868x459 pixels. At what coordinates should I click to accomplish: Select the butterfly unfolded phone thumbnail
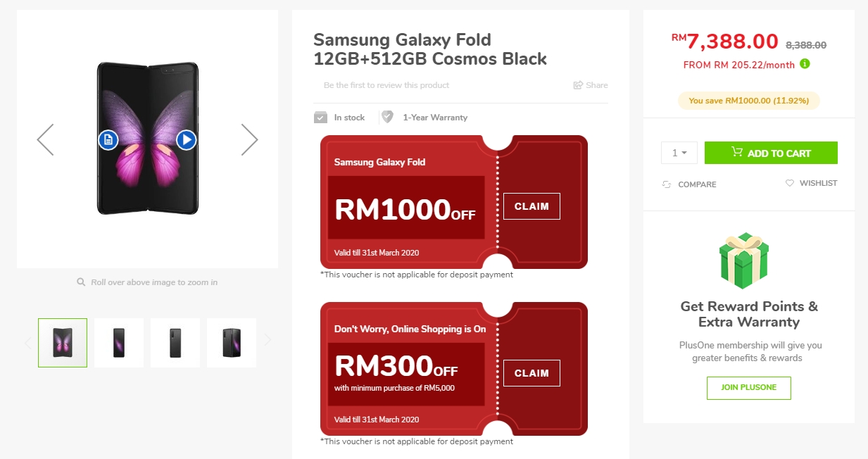pos(63,343)
